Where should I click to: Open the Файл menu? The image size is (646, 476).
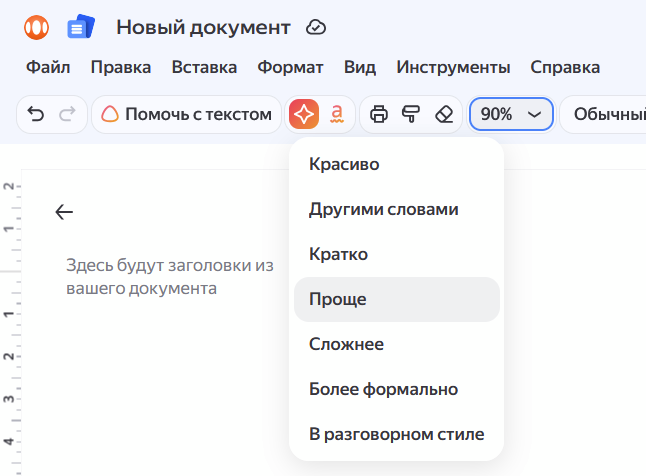[48, 67]
